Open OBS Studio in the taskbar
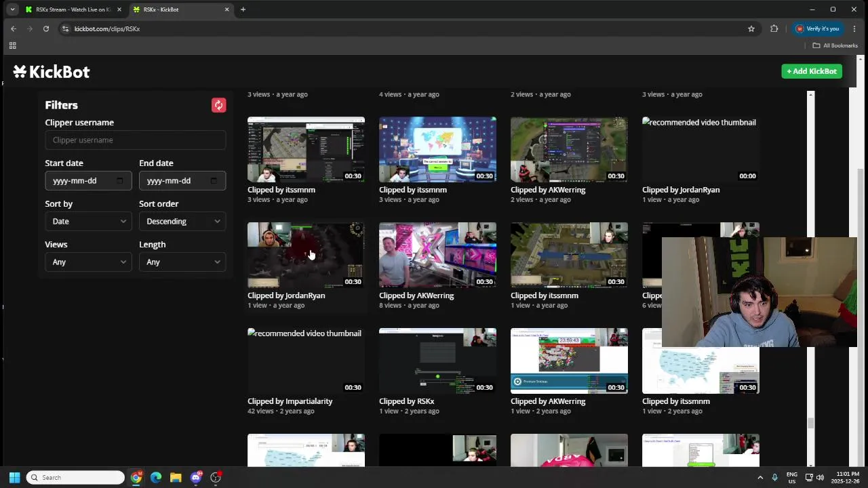The height and width of the screenshot is (488, 868). (216, 478)
